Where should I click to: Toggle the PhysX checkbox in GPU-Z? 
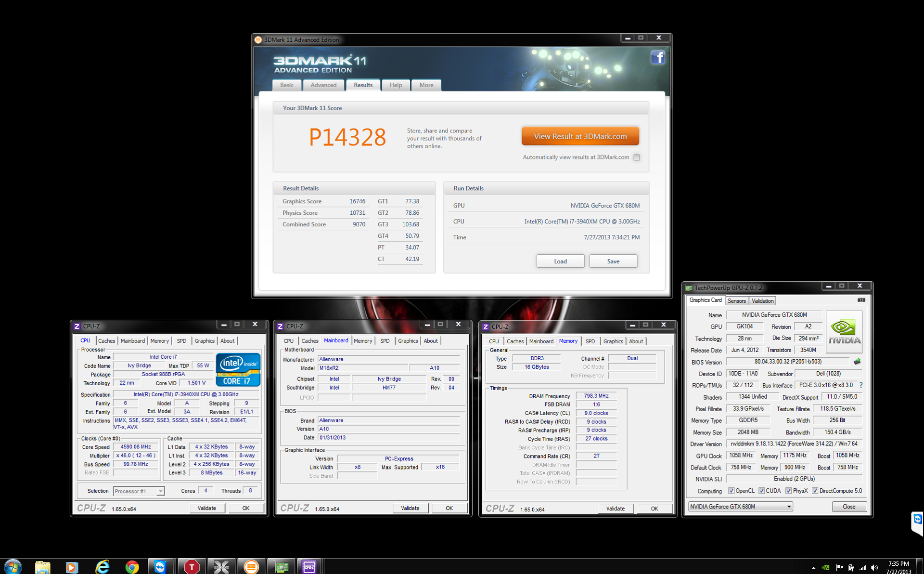[x=789, y=491]
